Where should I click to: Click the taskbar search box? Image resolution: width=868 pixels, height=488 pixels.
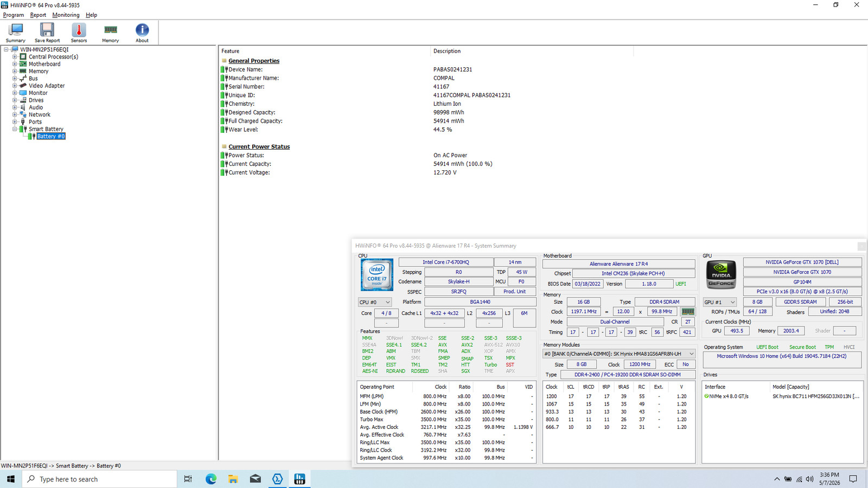(99, 479)
